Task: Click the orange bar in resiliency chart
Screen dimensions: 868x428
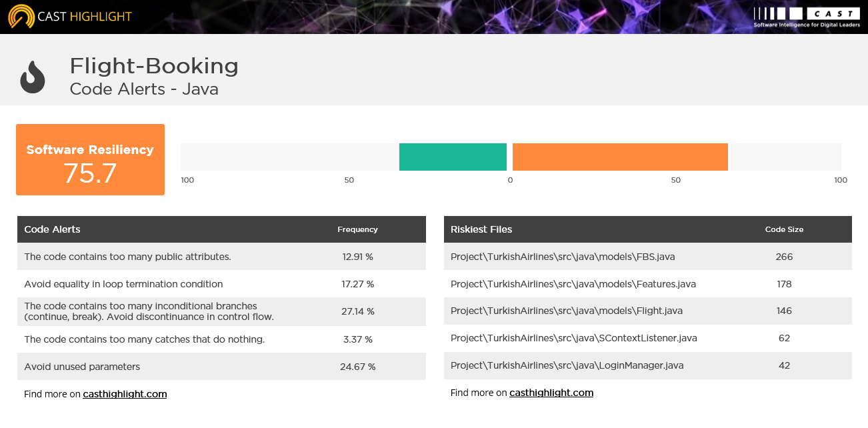Action: tap(620, 157)
